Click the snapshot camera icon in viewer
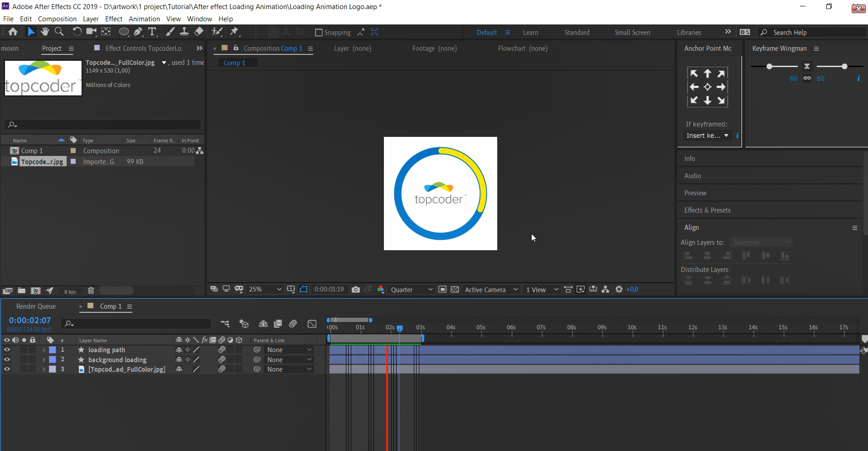The height and width of the screenshot is (451, 868). [356, 289]
